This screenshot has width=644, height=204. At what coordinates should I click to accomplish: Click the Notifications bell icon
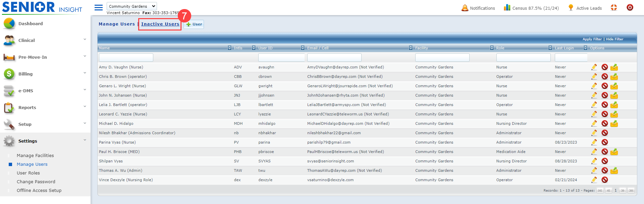[465, 8]
